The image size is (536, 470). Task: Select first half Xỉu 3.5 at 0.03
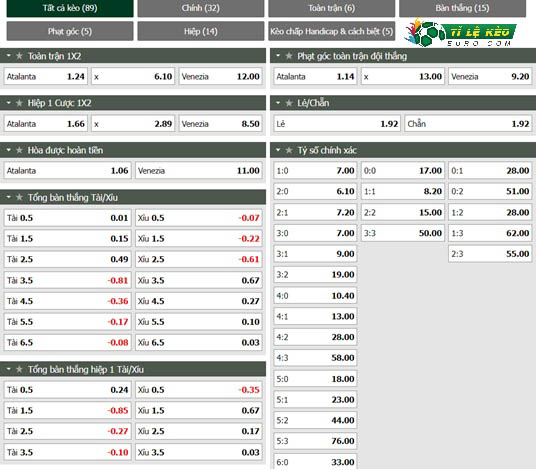[x=199, y=452]
